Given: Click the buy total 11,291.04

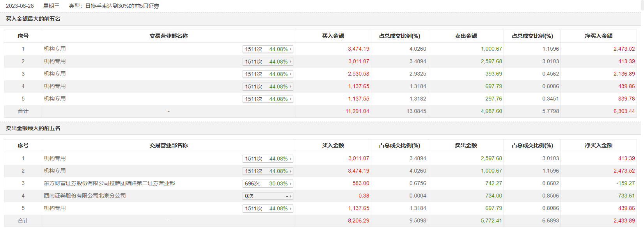Looking at the screenshot, I should point(357,111).
